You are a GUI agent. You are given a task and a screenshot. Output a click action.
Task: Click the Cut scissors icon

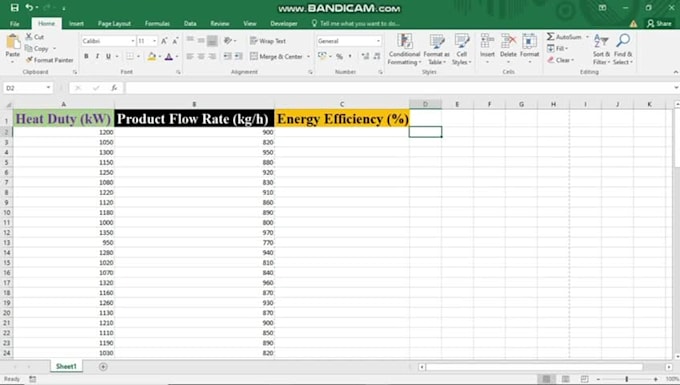(x=29, y=37)
